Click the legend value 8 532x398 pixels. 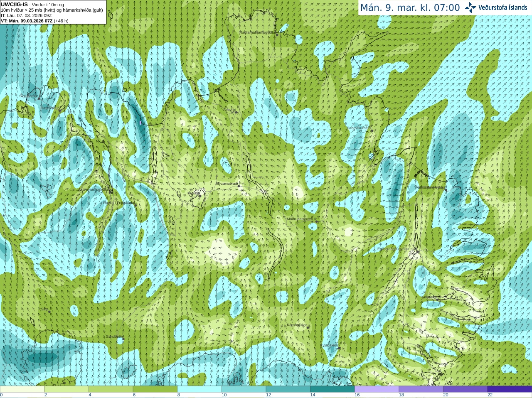pos(179,395)
